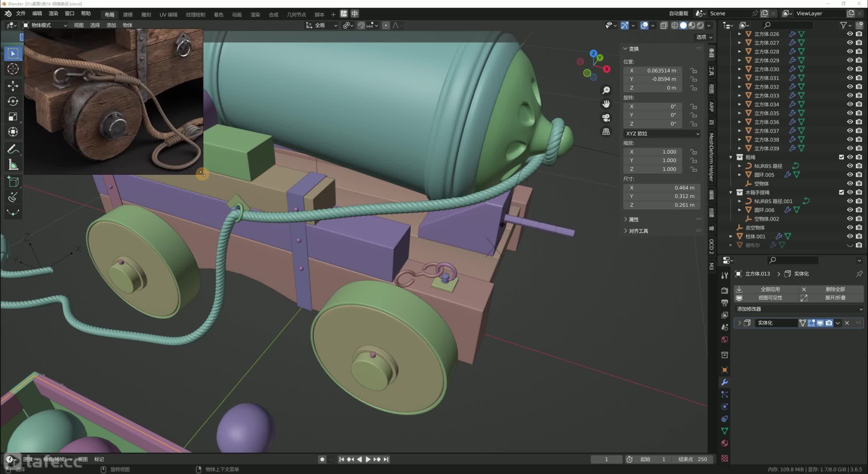Select the Measure tool
This screenshot has width=868, height=474.
click(x=13, y=165)
